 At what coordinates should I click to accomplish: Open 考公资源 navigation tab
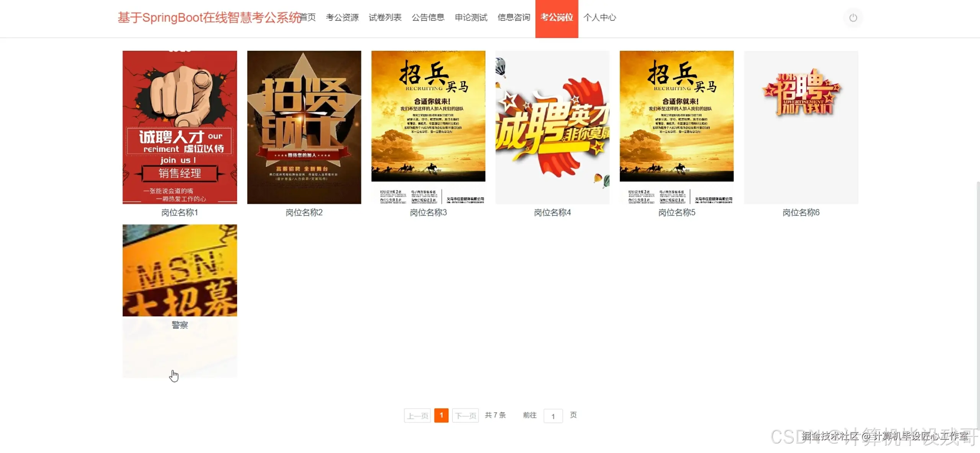342,18
